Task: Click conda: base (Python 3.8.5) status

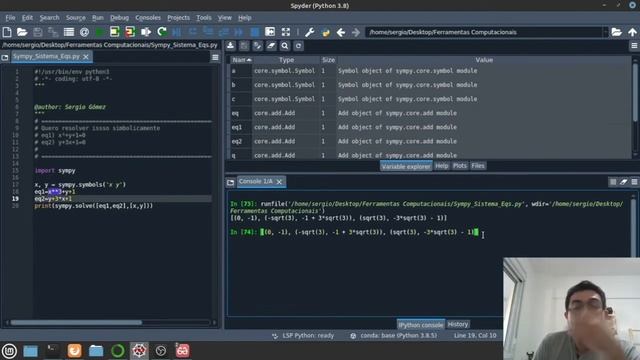Action: click(393, 336)
